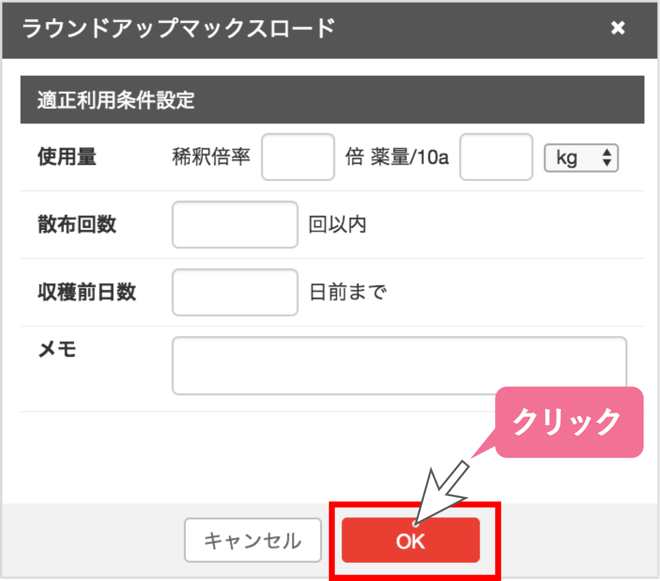660x581 pixels.
Task: Click the 散布回数 input box
Action: click(235, 224)
